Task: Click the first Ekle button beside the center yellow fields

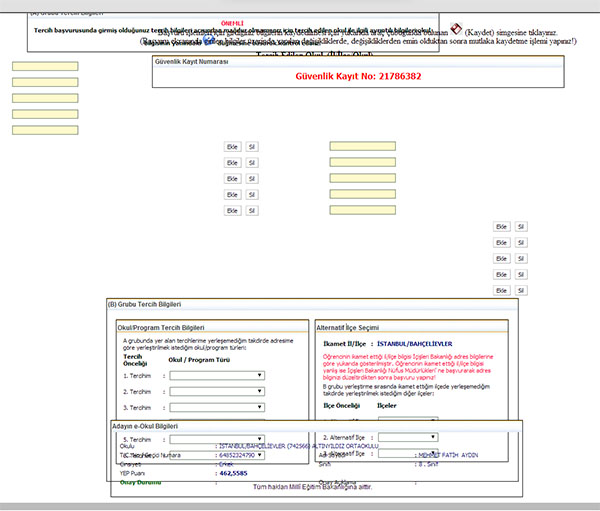Action: [232, 147]
